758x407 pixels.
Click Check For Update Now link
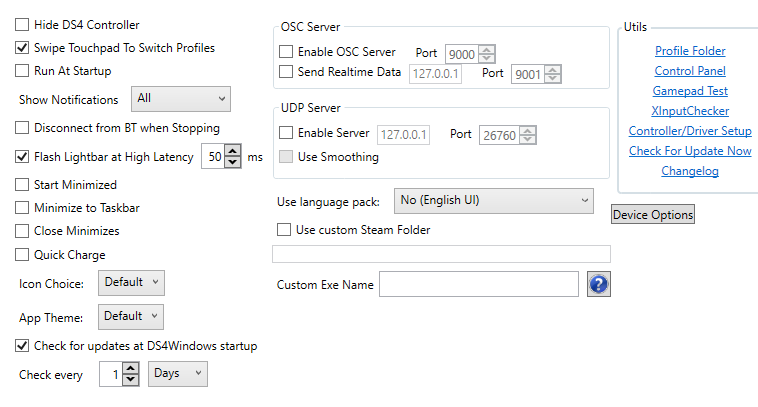[x=690, y=151]
